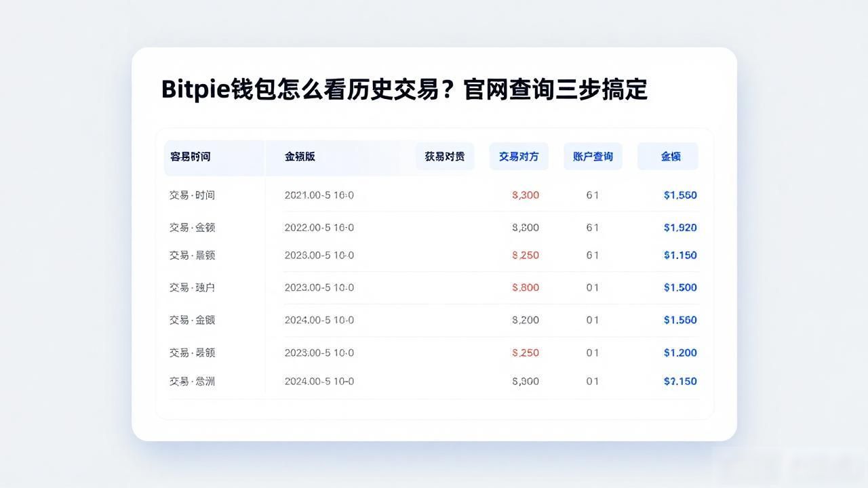Click the value 8,200
Viewport: 868px width, 488px height.
coord(526,320)
